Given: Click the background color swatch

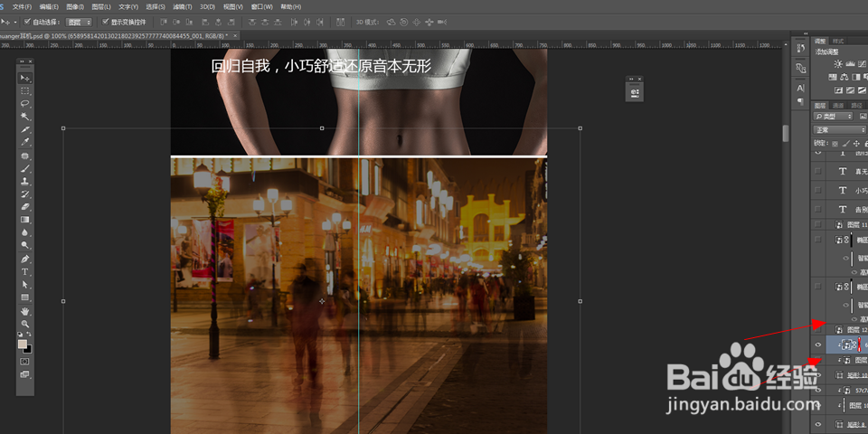Looking at the screenshot, I should click(x=28, y=349).
